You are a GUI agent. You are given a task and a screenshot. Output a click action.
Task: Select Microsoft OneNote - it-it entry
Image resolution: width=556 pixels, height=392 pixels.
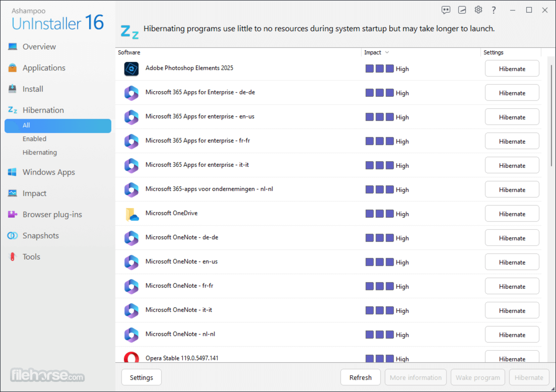179,310
